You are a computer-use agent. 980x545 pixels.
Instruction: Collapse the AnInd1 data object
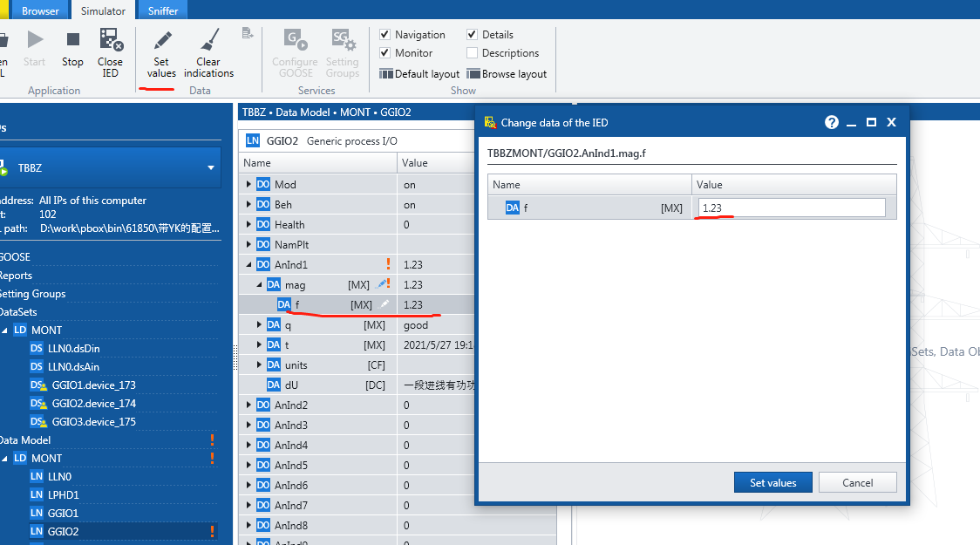point(249,264)
